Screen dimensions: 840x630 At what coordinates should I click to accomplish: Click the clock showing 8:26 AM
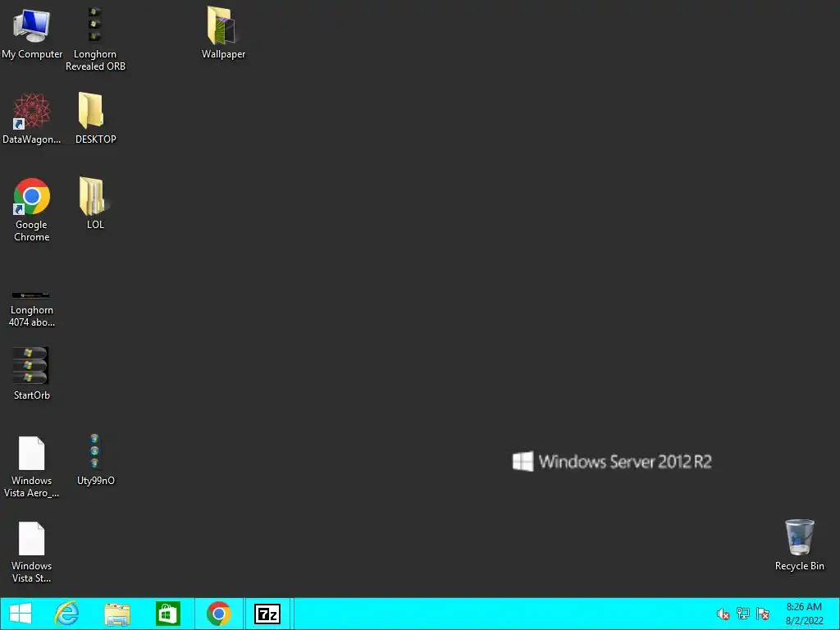click(804, 607)
